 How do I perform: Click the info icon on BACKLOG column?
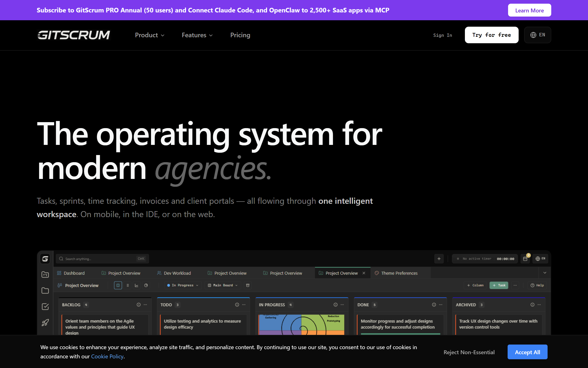point(139,305)
